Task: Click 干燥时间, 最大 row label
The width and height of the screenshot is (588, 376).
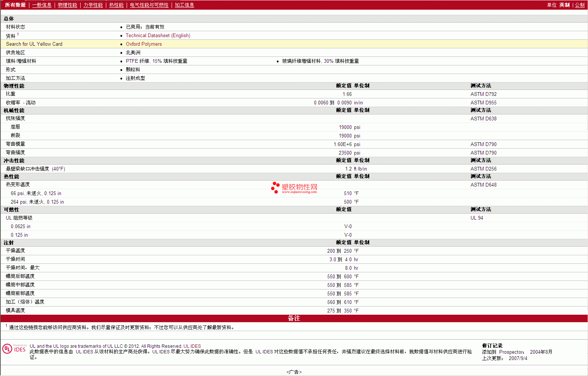Action: pyautogui.click(x=23, y=268)
